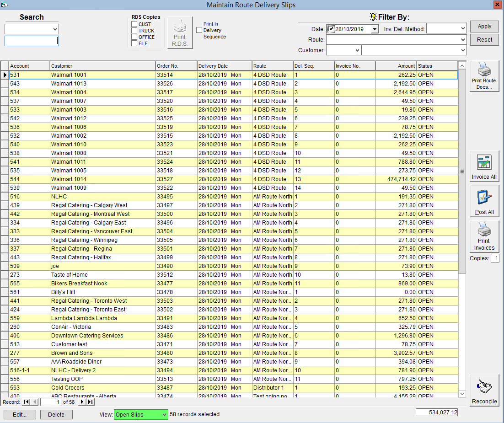The image size is (504, 423).
Task: Click the total amount 534,027.12 field
Action: coord(436,412)
